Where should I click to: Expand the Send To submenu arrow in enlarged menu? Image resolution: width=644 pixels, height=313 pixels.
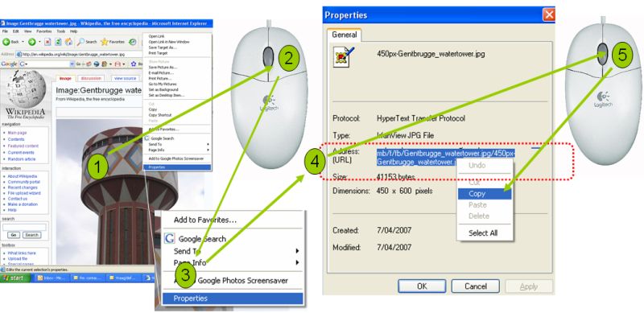tap(297, 250)
